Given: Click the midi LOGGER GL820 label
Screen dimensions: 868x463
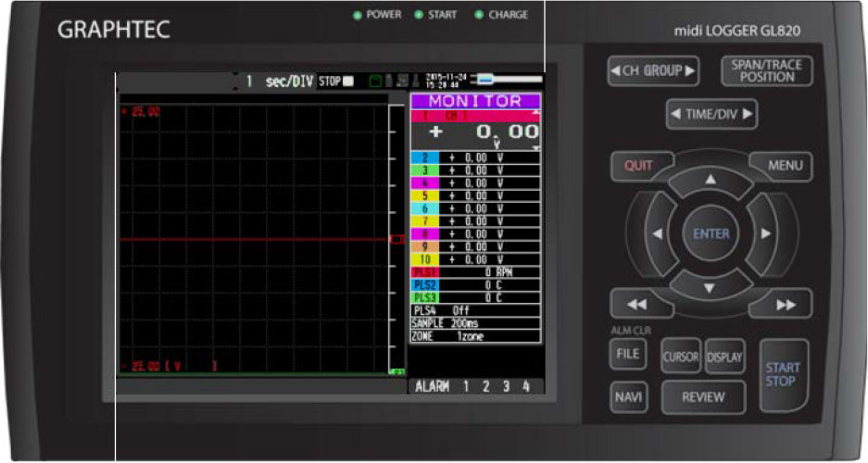Looking at the screenshot, I should pos(737,31).
